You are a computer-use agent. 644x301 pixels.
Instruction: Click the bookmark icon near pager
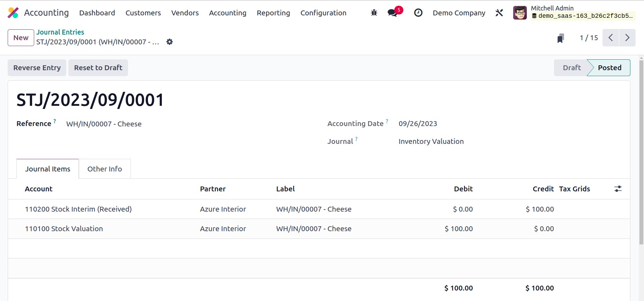(561, 38)
